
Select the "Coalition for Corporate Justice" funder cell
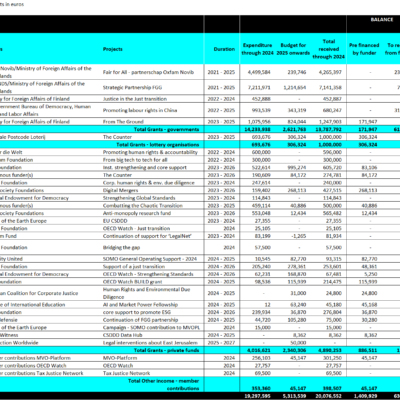click(39, 293)
